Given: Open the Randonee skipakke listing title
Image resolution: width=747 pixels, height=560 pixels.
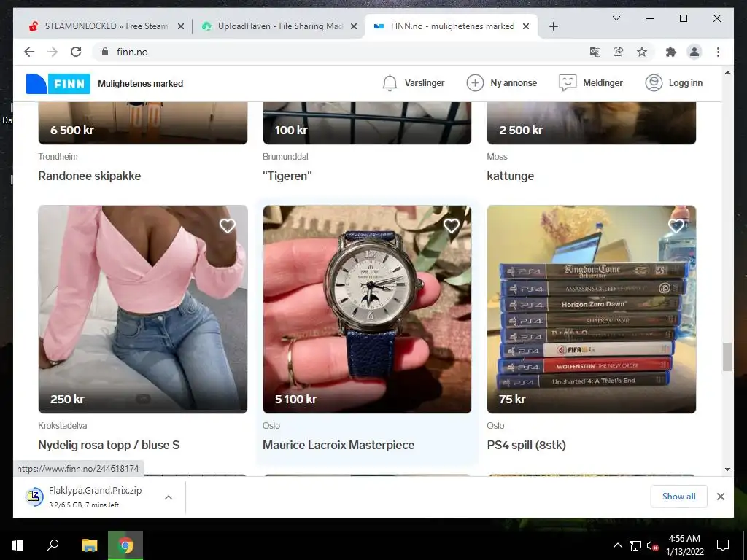Looking at the screenshot, I should tap(90, 176).
